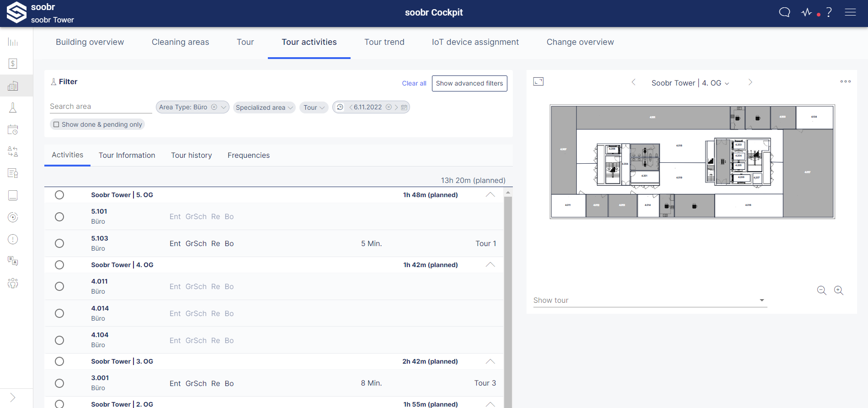Open the Soobr Tower 4. OG floor selector
Screen dimensions: 868x408
pos(691,83)
